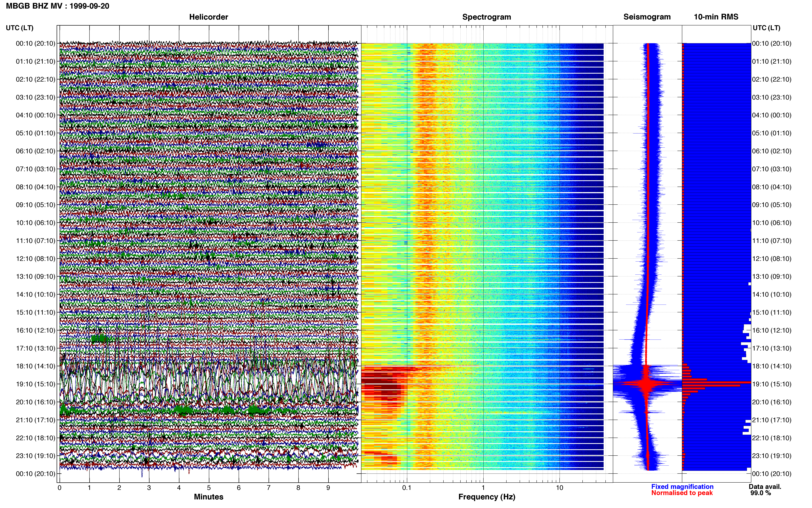This screenshot has height=508, width=812.
Task: Click the left '23:10 (19:10)' time label
Action: coord(36,456)
